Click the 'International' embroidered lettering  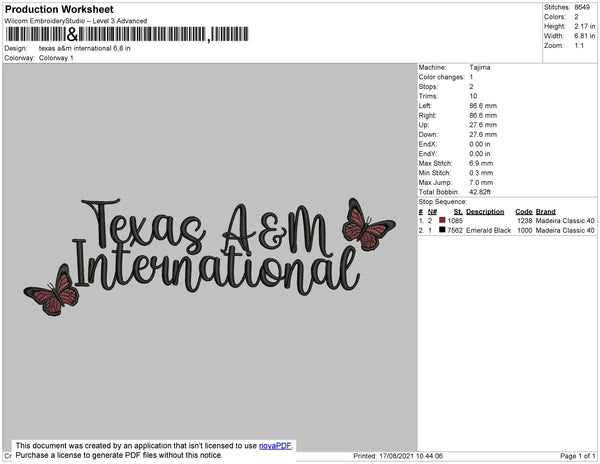(x=216, y=268)
